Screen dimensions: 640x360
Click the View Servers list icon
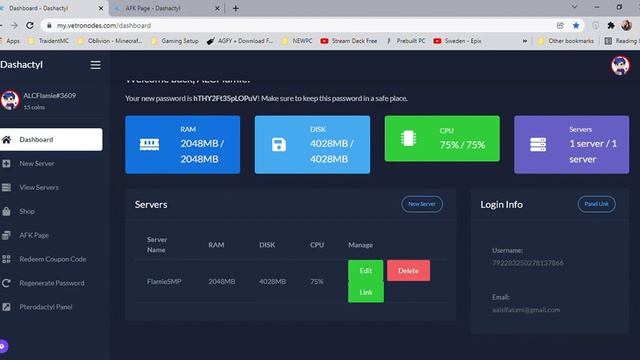point(6,187)
